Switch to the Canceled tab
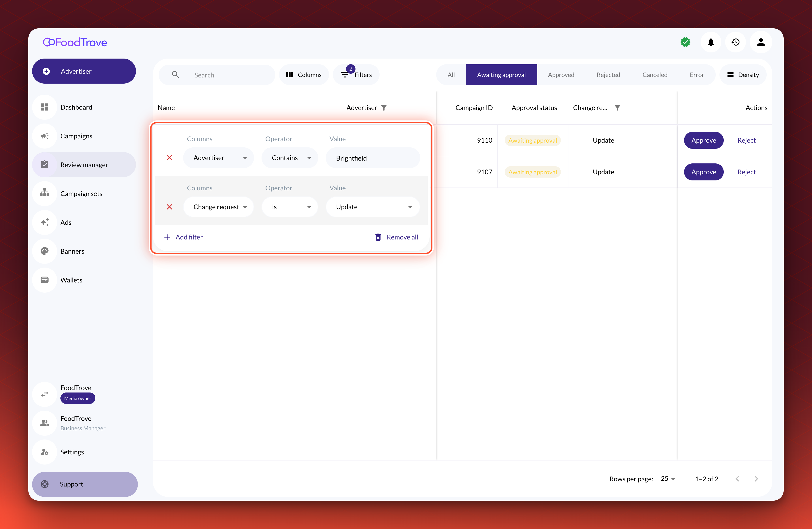 tap(655, 75)
